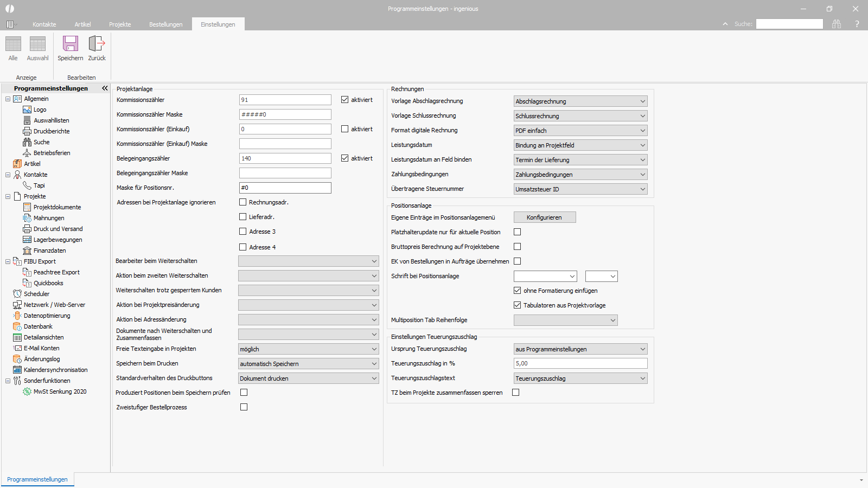Open Kalendersynchronisation icon

pyautogui.click(x=17, y=370)
